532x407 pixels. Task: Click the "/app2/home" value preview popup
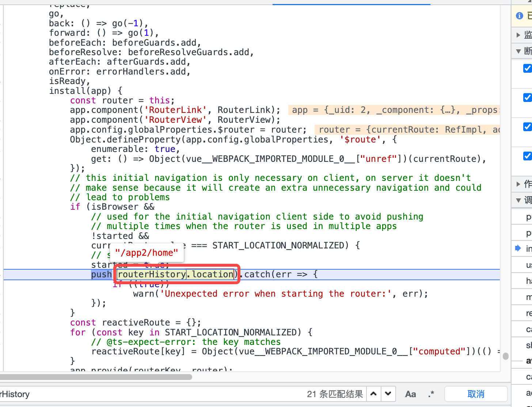click(x=147, y=252)
